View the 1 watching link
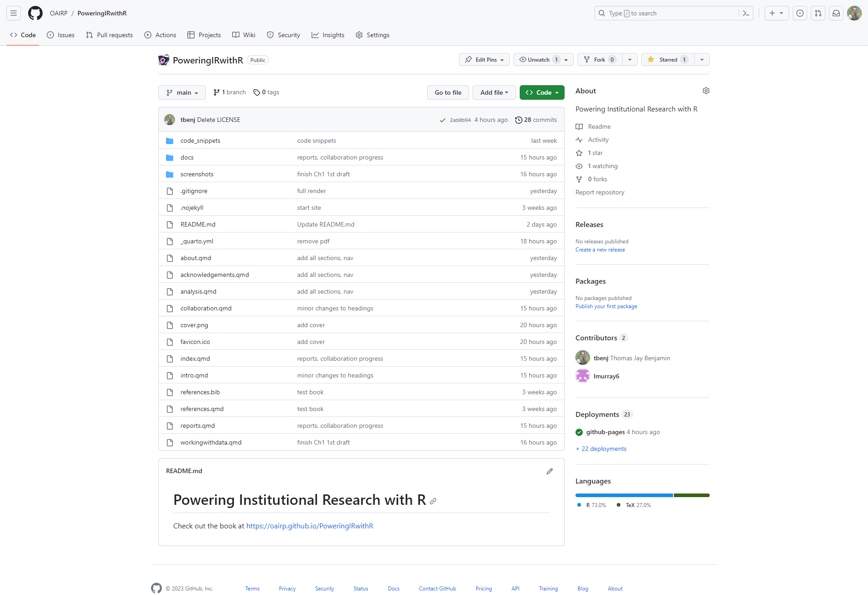This screenshot has width=868, height=595. coord(597,166)
